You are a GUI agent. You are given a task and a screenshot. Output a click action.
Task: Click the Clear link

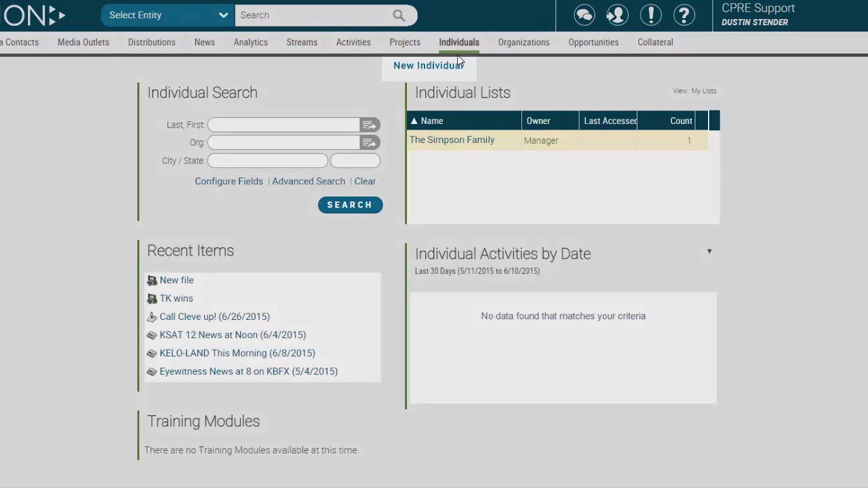(365, 181)
